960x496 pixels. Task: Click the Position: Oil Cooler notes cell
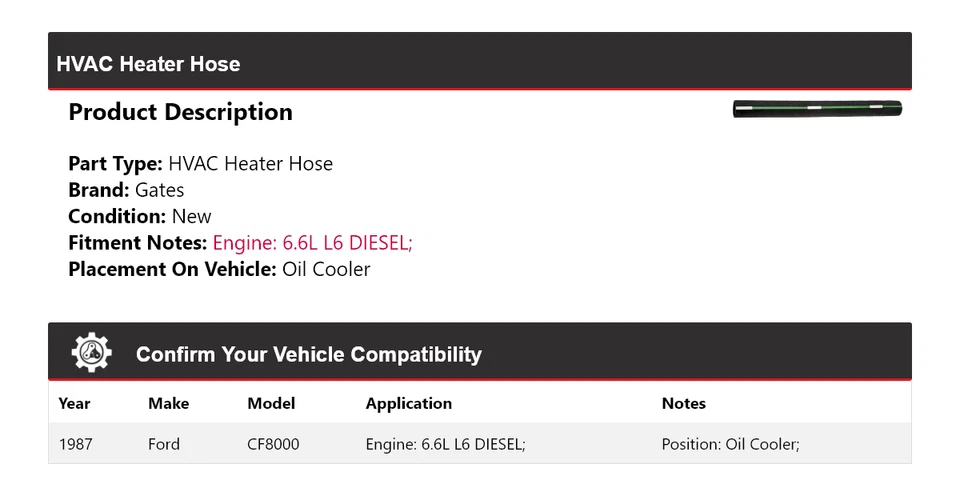pyautogui.click(x=730, y=443)
